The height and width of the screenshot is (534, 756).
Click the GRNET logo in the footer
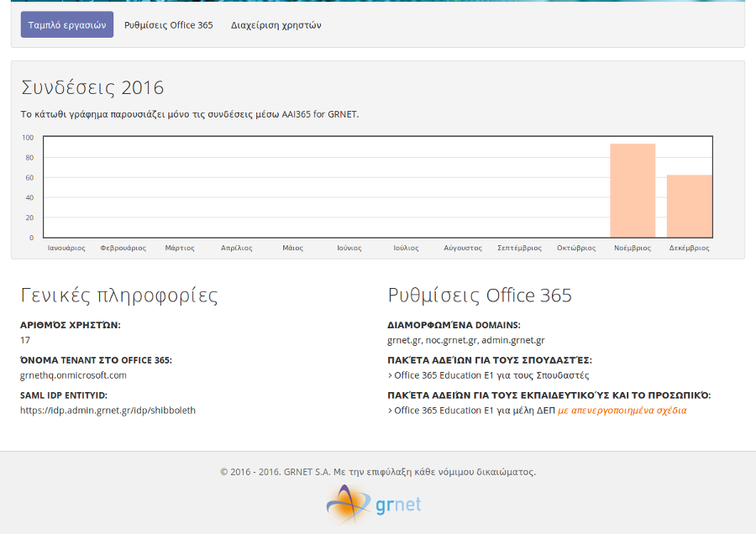[x=374, y=505]
